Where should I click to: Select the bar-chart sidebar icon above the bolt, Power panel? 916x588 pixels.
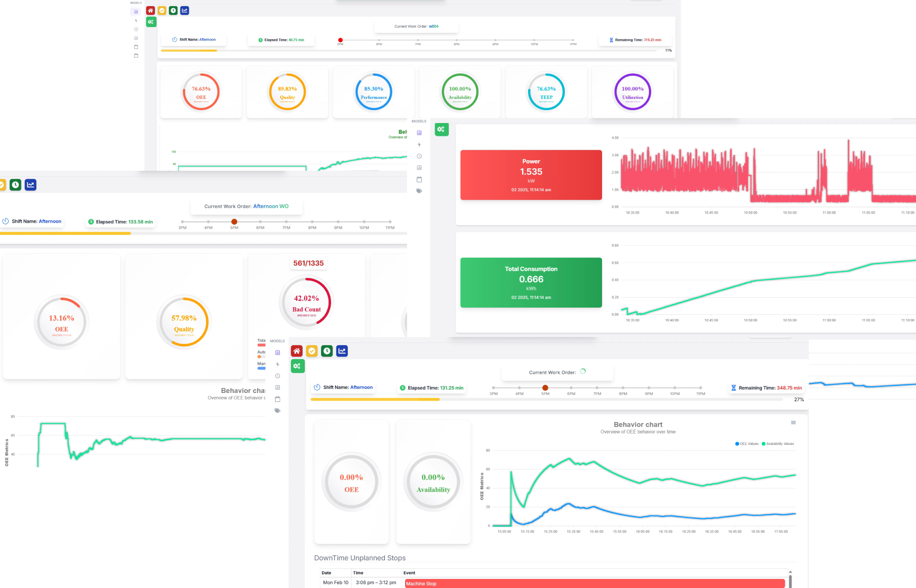419,133
